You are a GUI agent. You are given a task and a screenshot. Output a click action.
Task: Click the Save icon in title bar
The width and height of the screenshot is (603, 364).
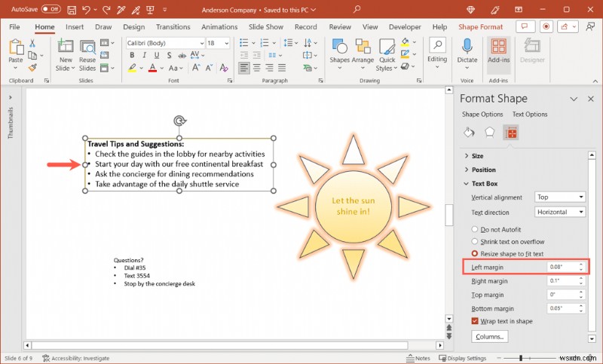72,10
